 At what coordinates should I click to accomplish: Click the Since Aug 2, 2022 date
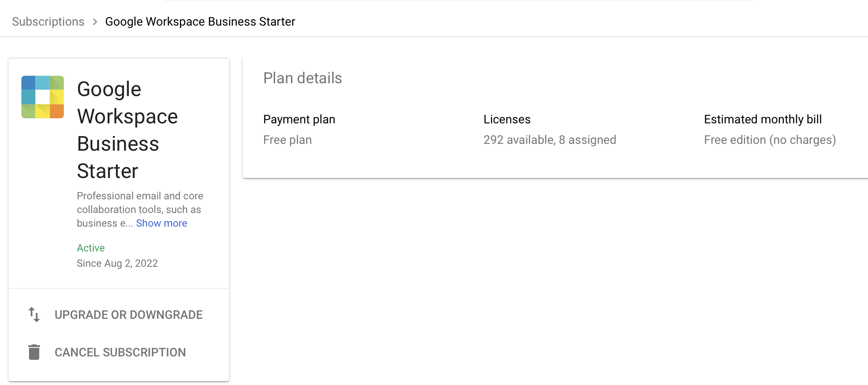[117, 263]
